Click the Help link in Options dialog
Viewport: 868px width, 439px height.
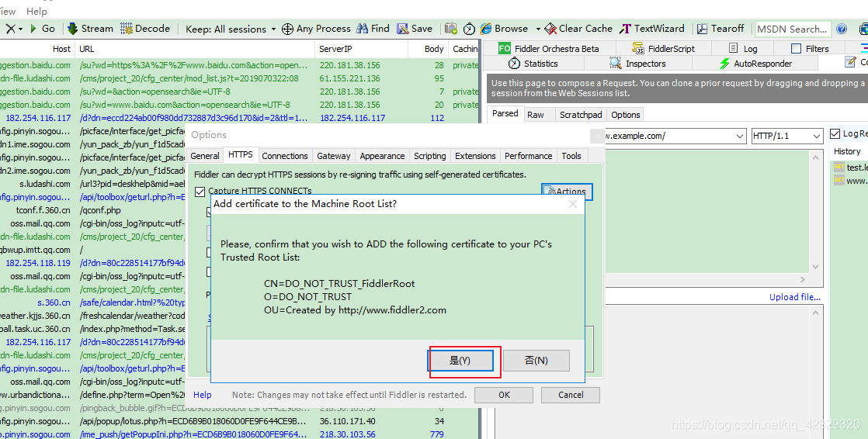click(x=202, y=395)
